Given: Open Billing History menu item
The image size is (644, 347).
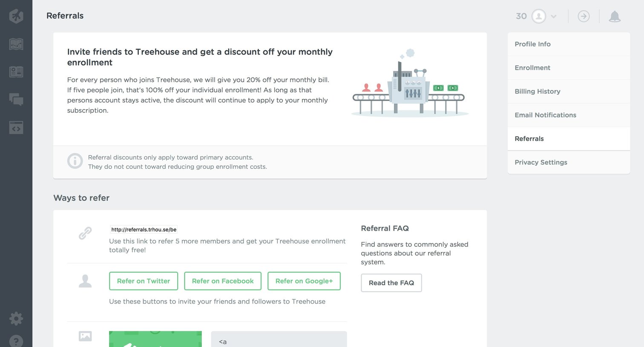Looking at the screenshot, I should pos(569,91).
